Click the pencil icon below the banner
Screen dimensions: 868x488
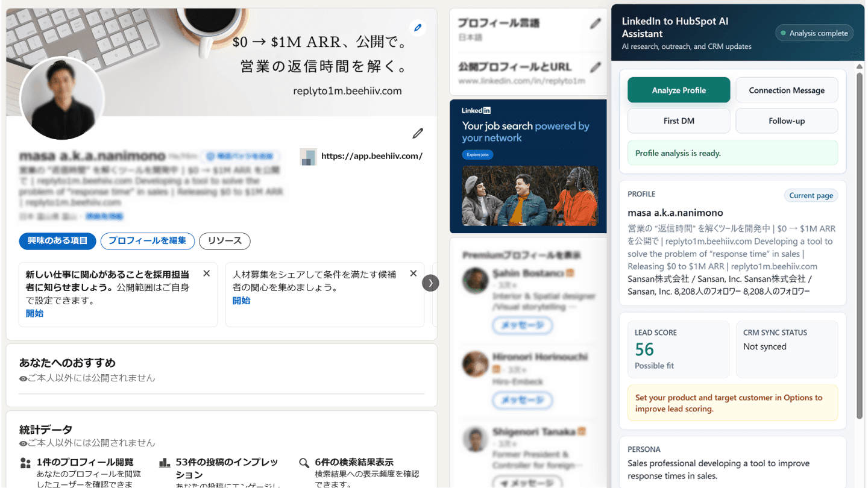[x=417, y=133]
